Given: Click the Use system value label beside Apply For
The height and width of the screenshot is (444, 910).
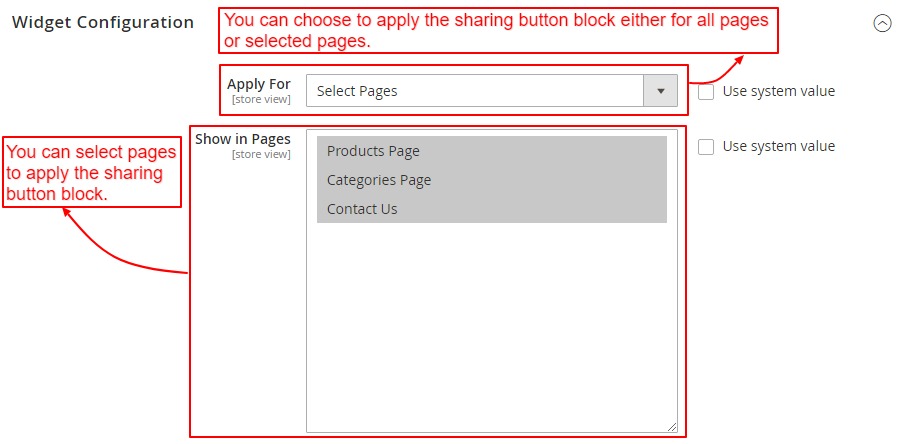Looking at the screenshot, I should click(778, 91).
